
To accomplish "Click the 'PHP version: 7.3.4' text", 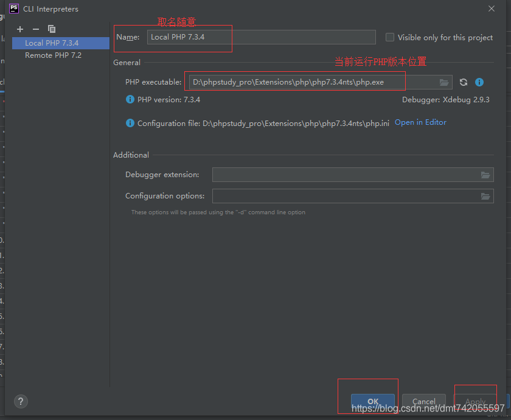I will coord(169,99).
